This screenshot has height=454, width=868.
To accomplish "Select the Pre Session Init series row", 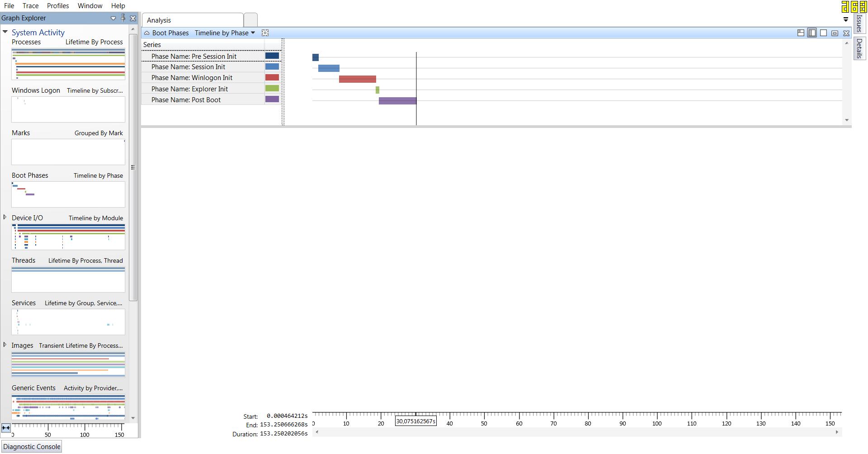I will [203, 56].
